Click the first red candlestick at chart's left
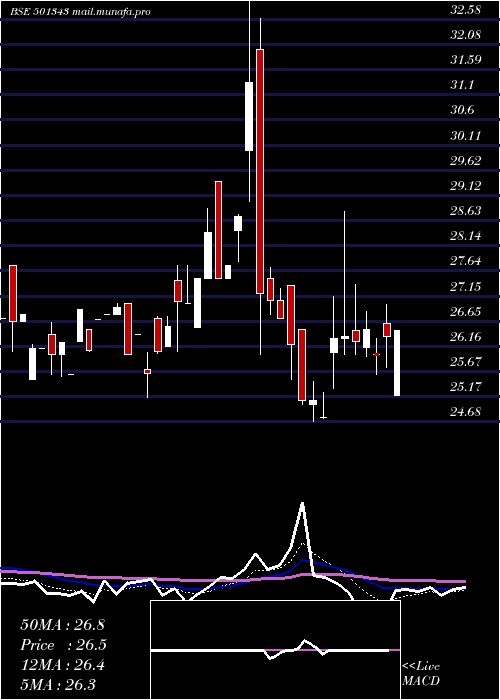This screenshot has height=700, width=500. tap(13, 293)
